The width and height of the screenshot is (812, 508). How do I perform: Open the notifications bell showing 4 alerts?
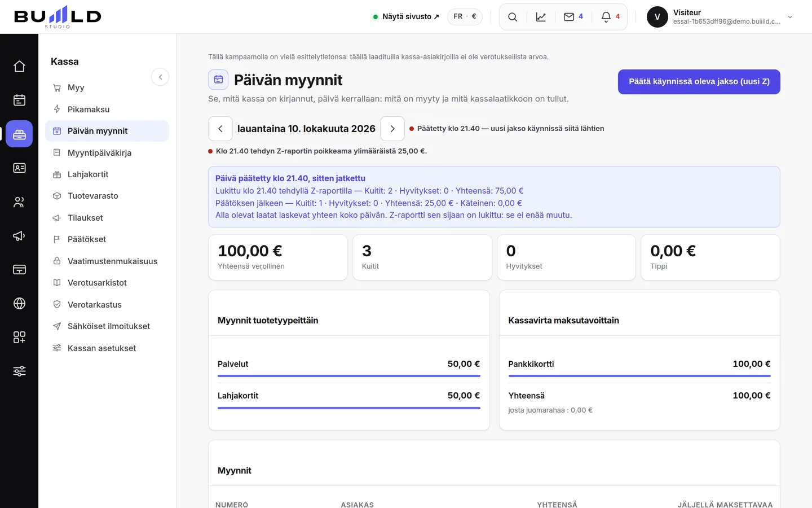[610, 17]
